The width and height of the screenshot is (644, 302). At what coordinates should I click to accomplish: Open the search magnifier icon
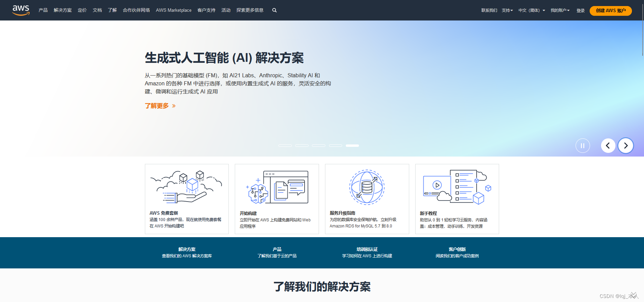tap(274, 10)
